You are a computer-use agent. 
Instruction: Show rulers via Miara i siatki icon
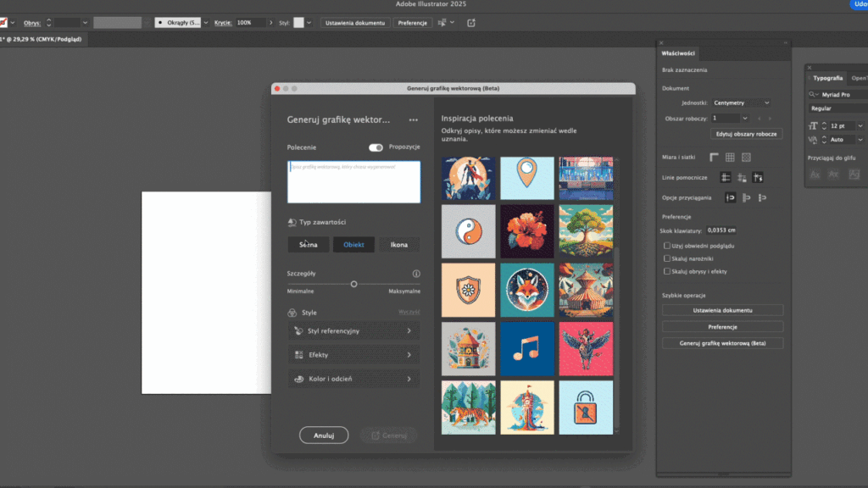[x=714, y=157]
